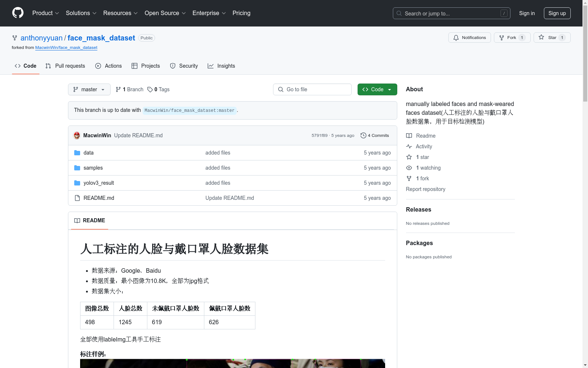Click the Packages heading link

(x=419, y=243)
